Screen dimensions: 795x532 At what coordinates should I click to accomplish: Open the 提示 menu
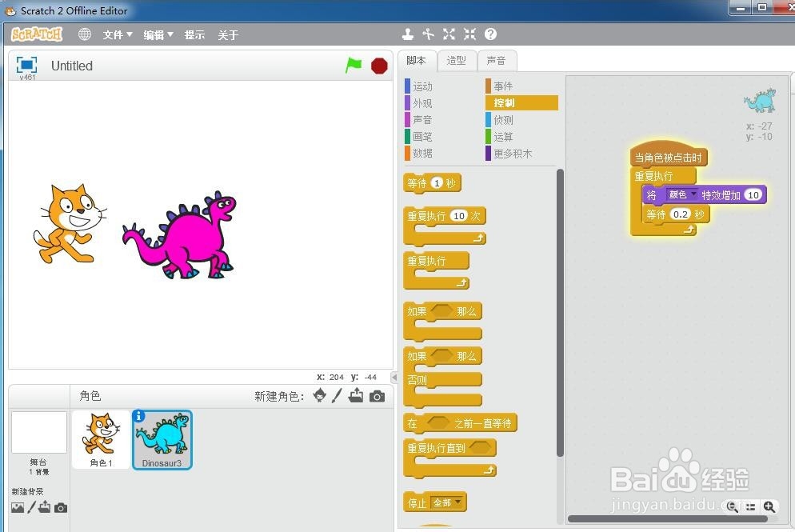click(x=194, y=34)
